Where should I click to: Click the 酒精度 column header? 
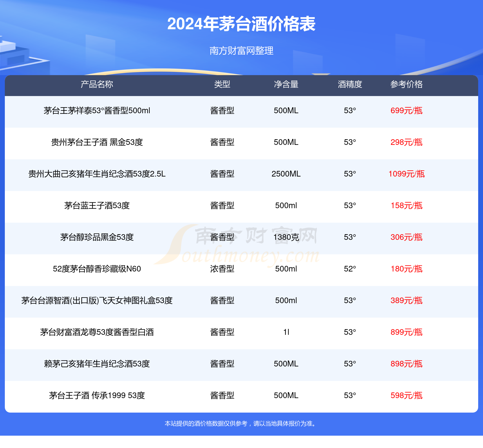[350, 85]
